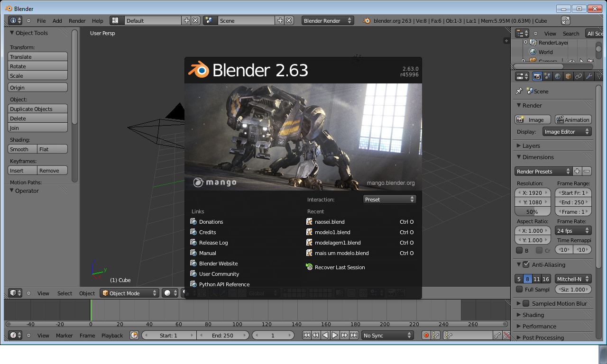Viewport: 607px width, 364px height.
Task: Open Object properties via cube icon
Action: click(569, 76)
